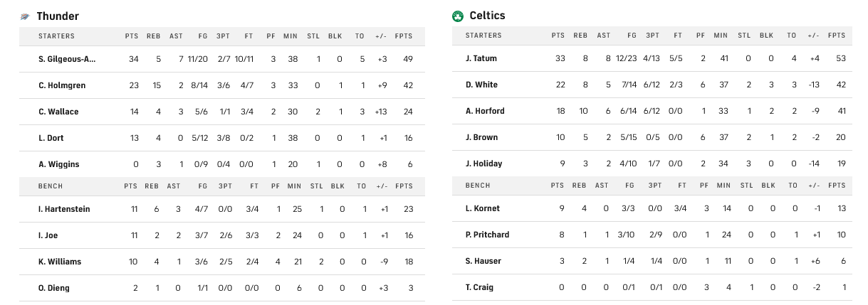Click S. Hauser in Celtics bench
868x305 pixels.
click(483, 261)
